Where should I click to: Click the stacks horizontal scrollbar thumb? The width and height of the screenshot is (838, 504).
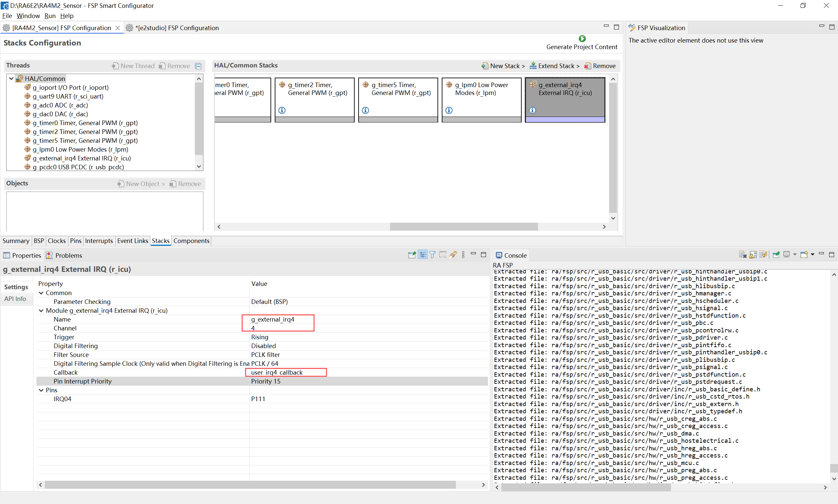coord(464,227)
